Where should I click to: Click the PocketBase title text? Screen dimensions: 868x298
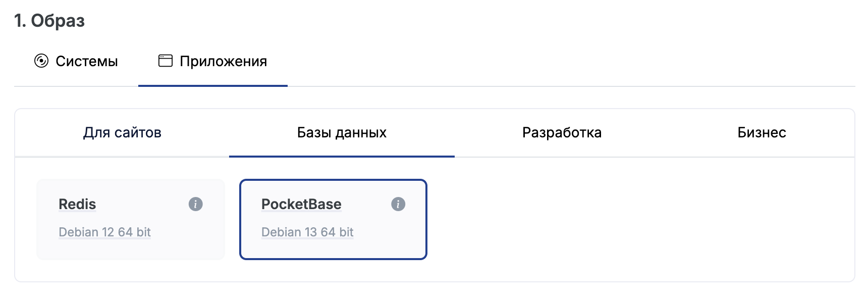pyautogui.click(x=301, y=204)
